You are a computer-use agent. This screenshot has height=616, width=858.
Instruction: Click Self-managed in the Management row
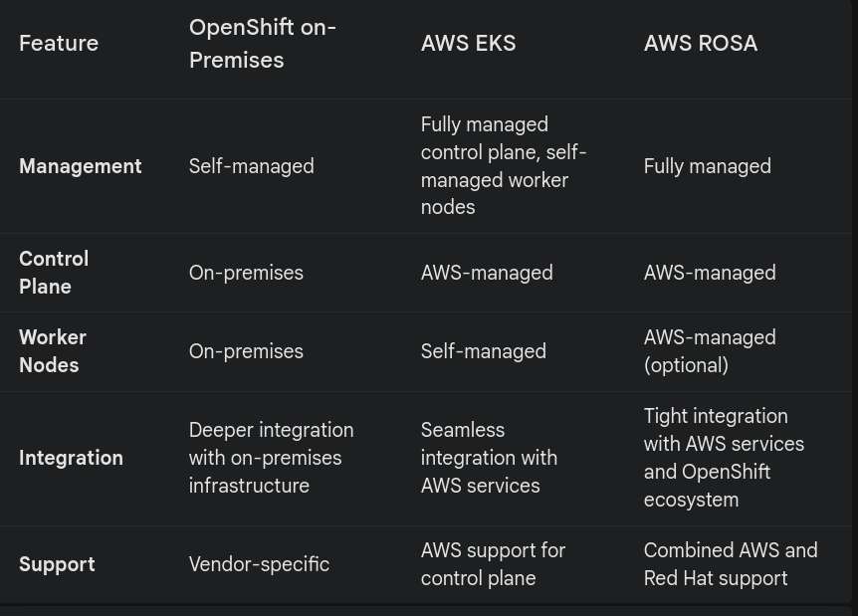[251, 166]
